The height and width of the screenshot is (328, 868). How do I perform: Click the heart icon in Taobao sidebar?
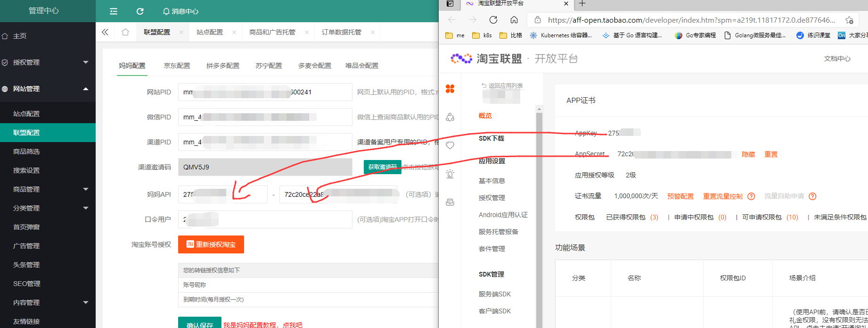coord(450,145)
